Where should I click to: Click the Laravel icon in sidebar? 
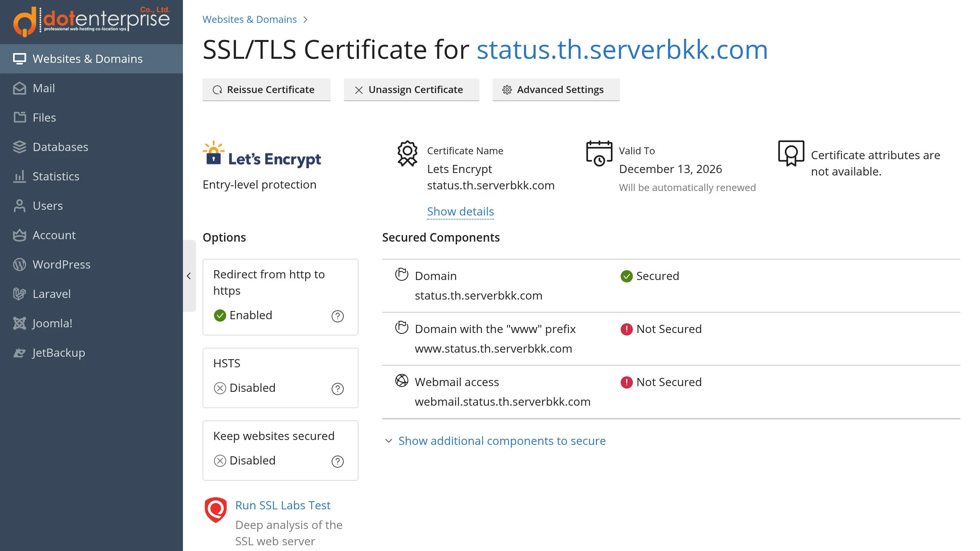coord(19,294)
